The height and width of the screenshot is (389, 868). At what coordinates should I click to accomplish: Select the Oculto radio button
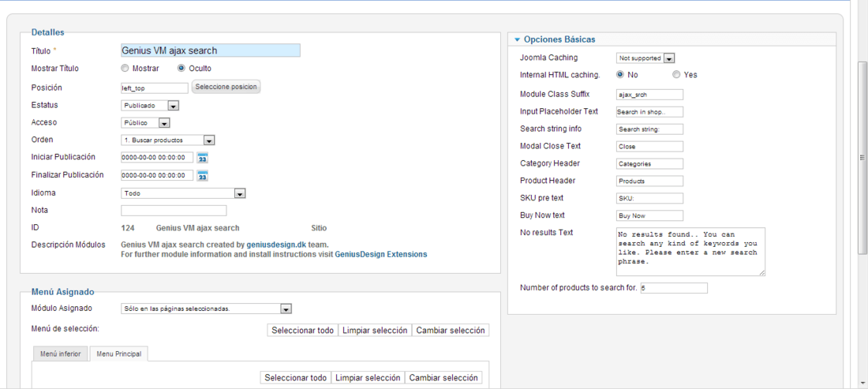pyautogui.click(x=181, y=69)
